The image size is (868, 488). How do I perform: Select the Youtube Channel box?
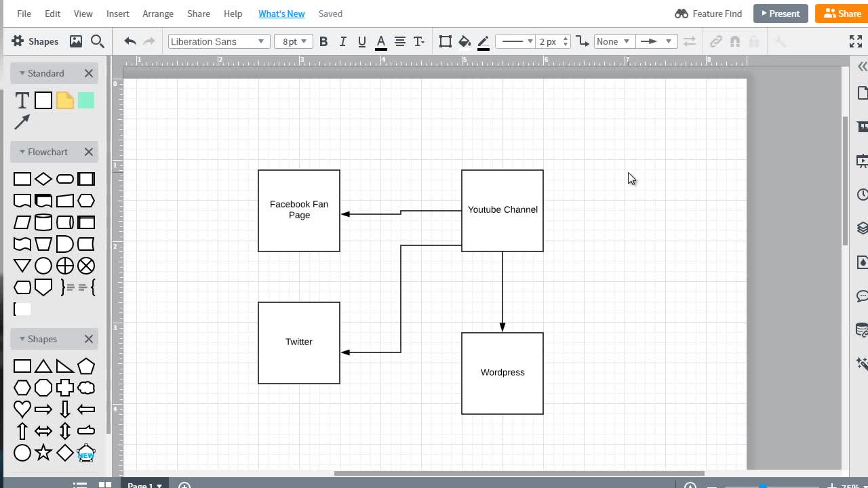[502, 211]
